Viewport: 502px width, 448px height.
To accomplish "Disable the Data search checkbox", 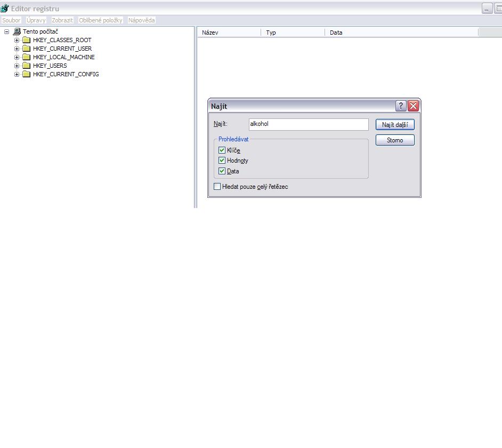I will pos(222,171).
